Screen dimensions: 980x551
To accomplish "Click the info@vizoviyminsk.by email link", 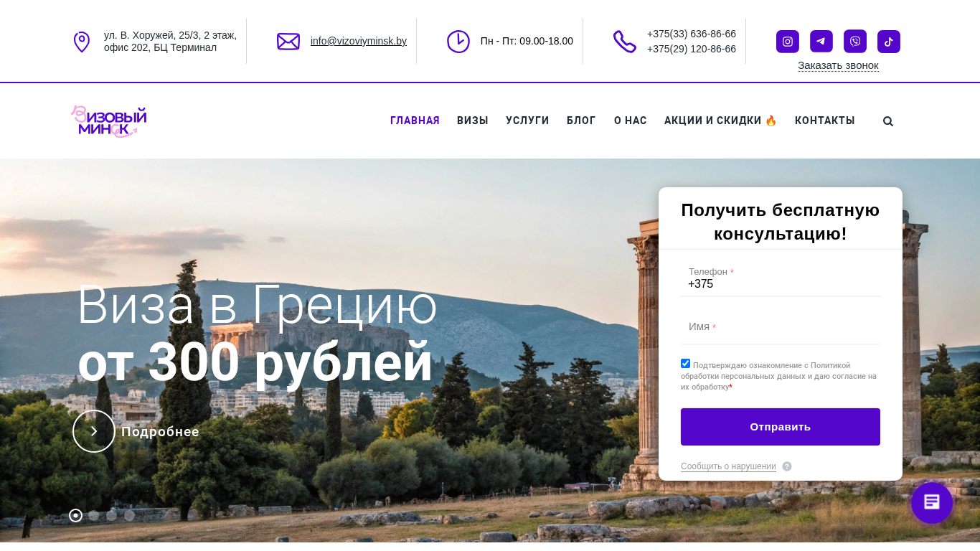I will tap(359, 41).
